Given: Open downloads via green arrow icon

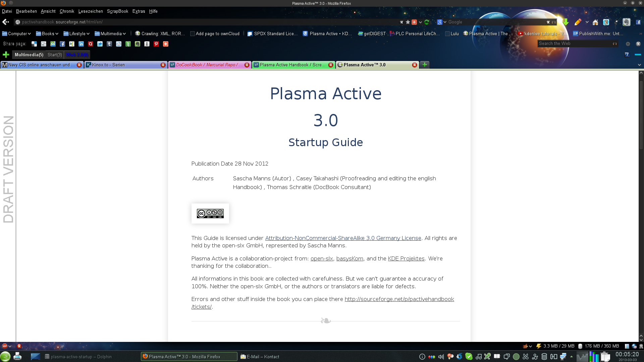Looking at the screenshot, I should (566, 22).
